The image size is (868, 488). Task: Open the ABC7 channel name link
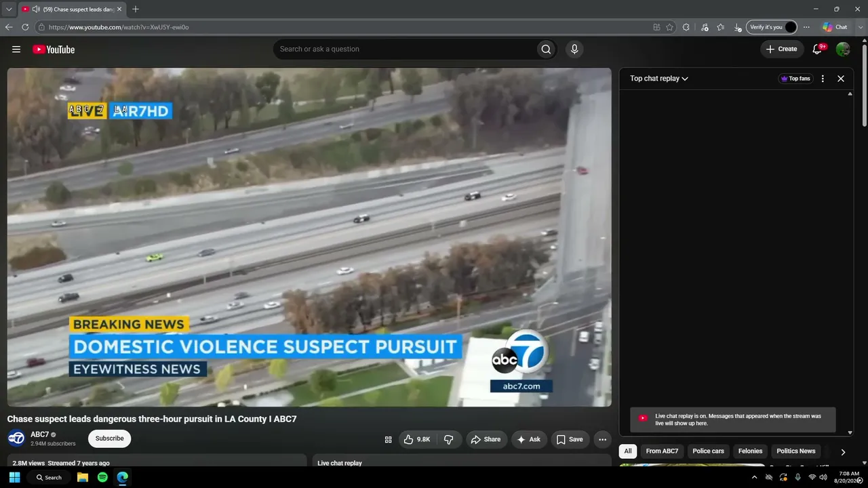pyautogui.click(x=40, y=434)
